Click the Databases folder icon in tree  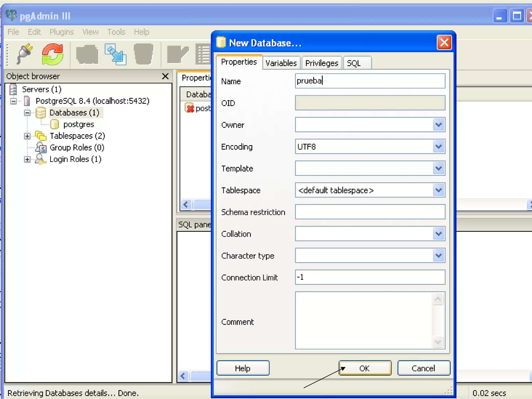(x=41, y=113)
